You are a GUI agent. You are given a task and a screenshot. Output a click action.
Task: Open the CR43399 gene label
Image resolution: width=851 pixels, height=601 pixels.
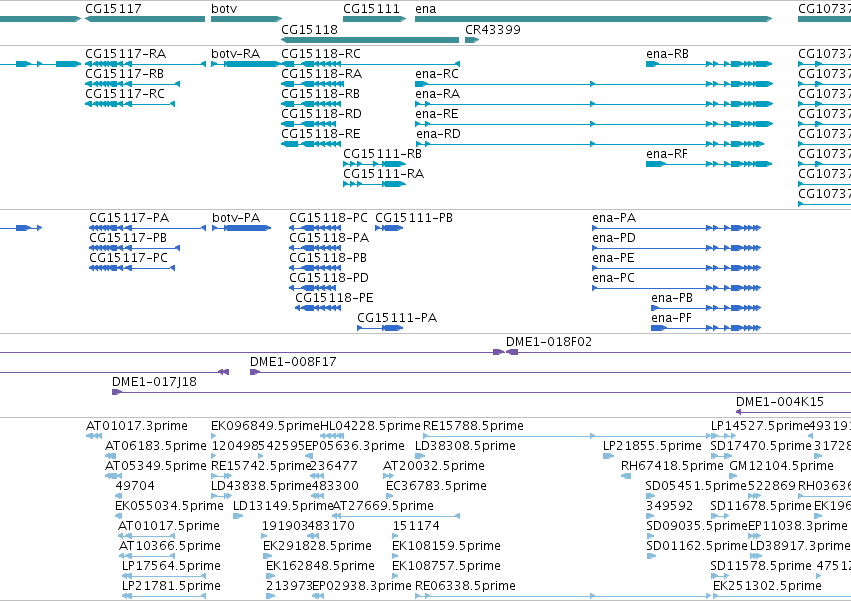pos(493,29)
